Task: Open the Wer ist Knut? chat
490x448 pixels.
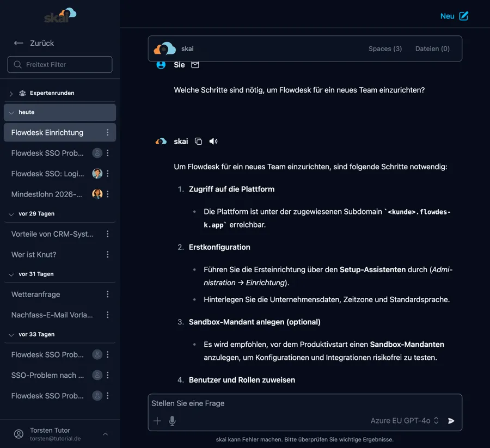Action: pos(34,255)
